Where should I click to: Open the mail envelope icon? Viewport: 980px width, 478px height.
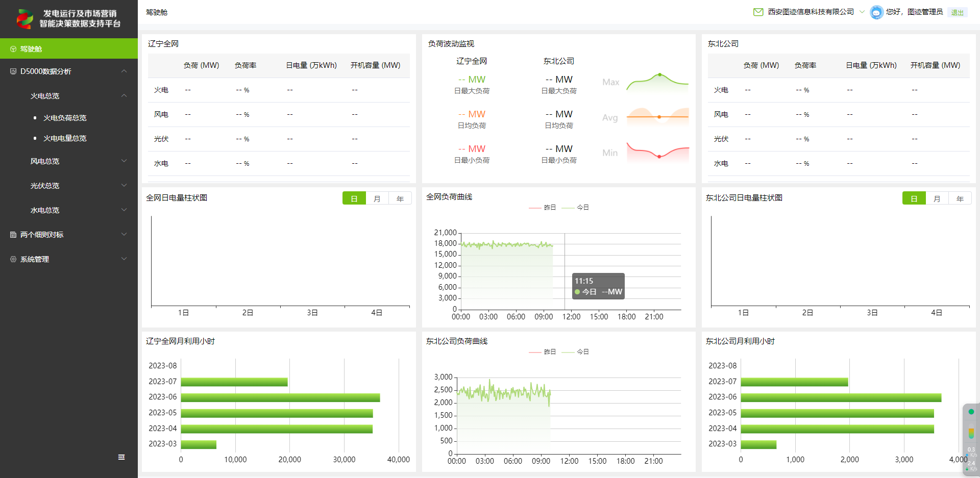pos(758,12)
